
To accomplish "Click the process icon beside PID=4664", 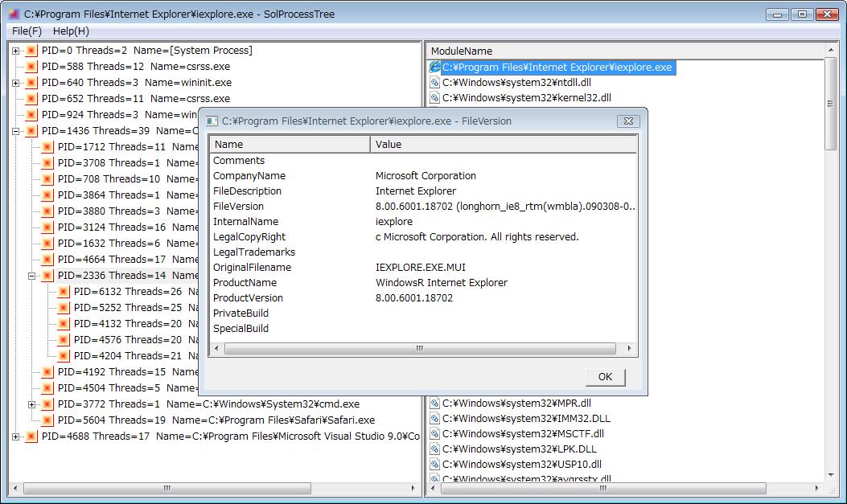I will tap(47, 260).
